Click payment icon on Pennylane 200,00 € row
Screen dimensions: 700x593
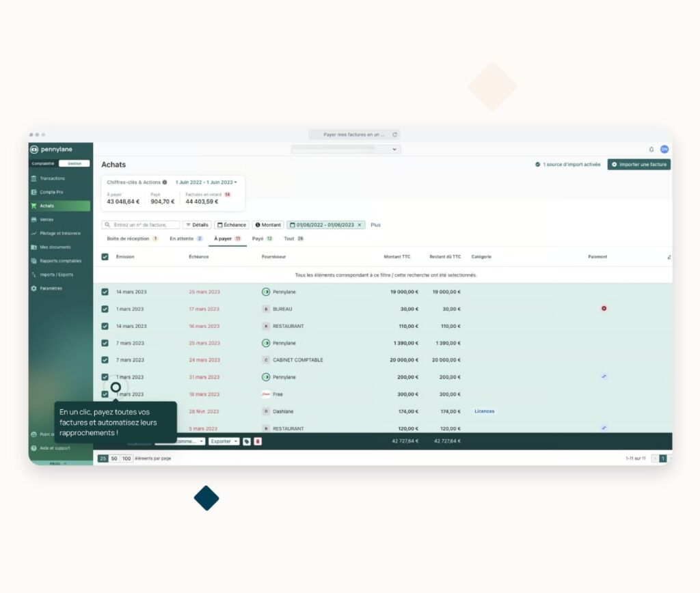[604, 376]
